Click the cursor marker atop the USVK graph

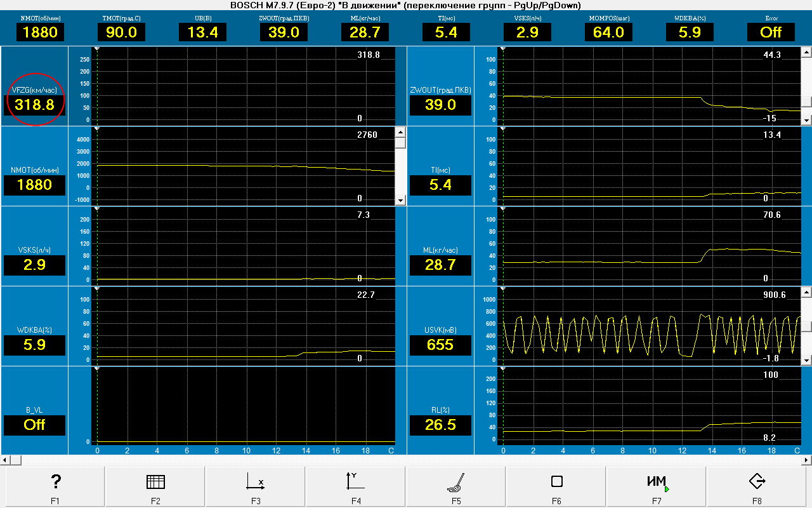tap(503, 288)
